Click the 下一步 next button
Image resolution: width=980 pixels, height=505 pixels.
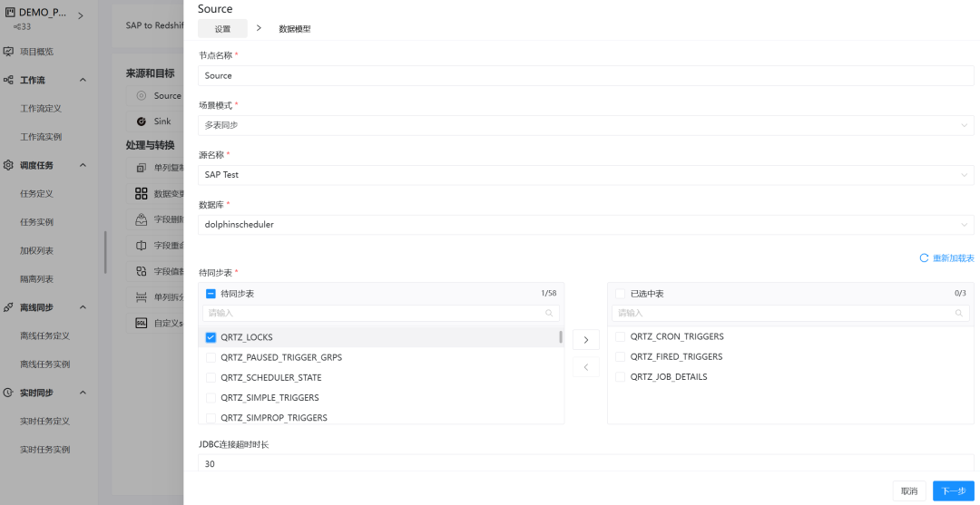(954, 491)
